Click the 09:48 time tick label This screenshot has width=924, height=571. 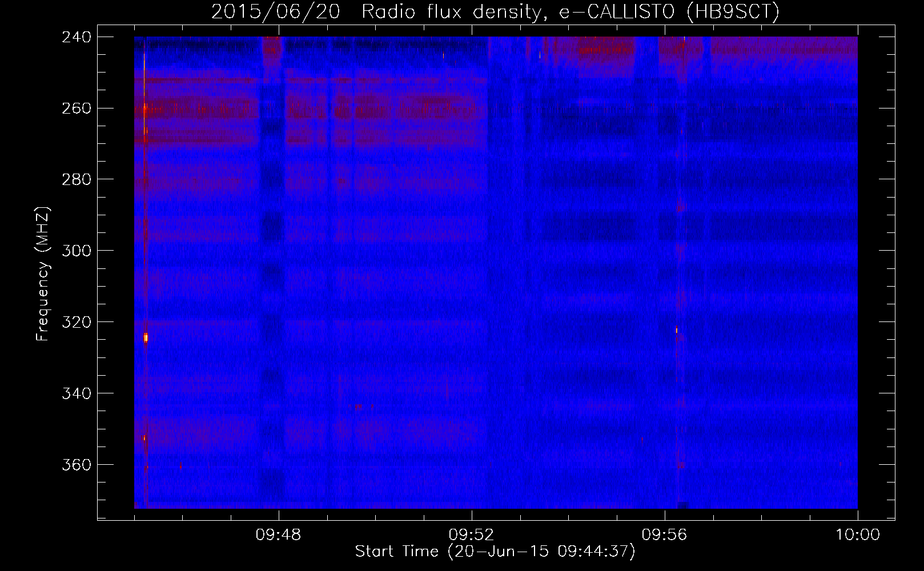279,535
